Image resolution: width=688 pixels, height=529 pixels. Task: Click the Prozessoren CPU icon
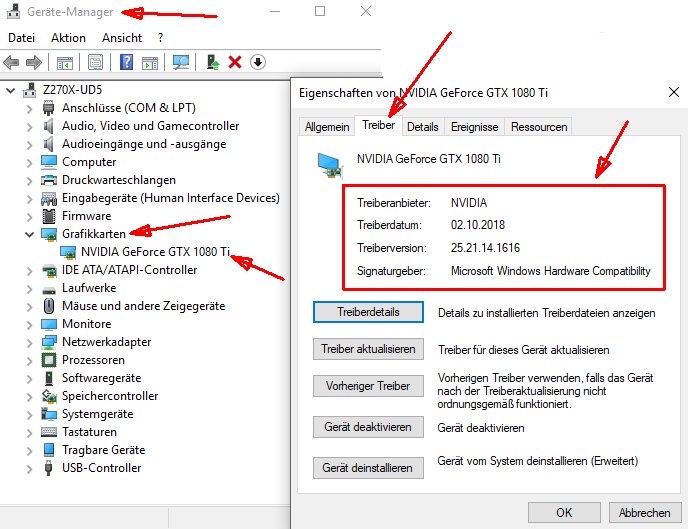[x=49, y=360]
